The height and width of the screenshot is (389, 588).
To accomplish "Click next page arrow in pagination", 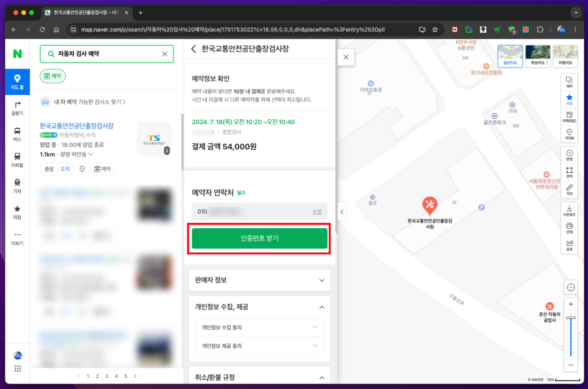I will (135, 376).
